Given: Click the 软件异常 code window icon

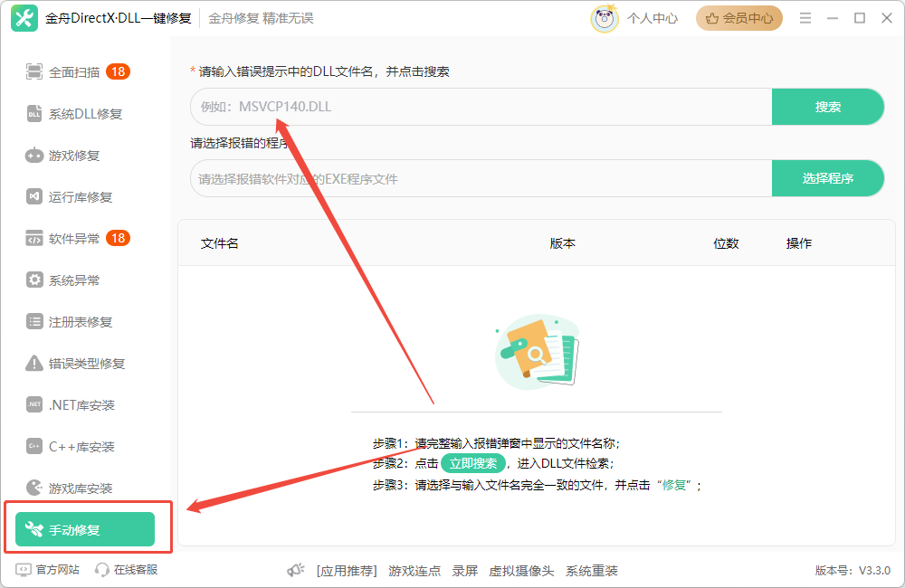Looking at the screenshot, I should 34,238.
